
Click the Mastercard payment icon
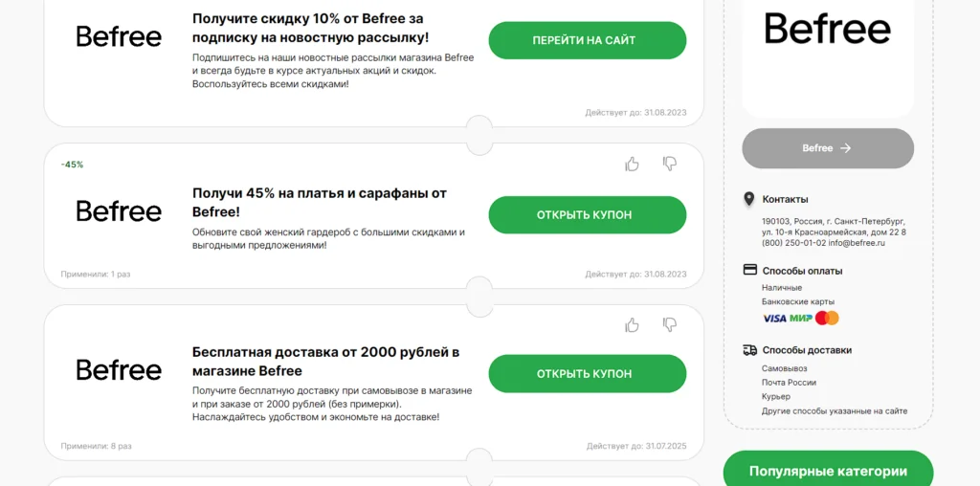(x=827, y=318)
